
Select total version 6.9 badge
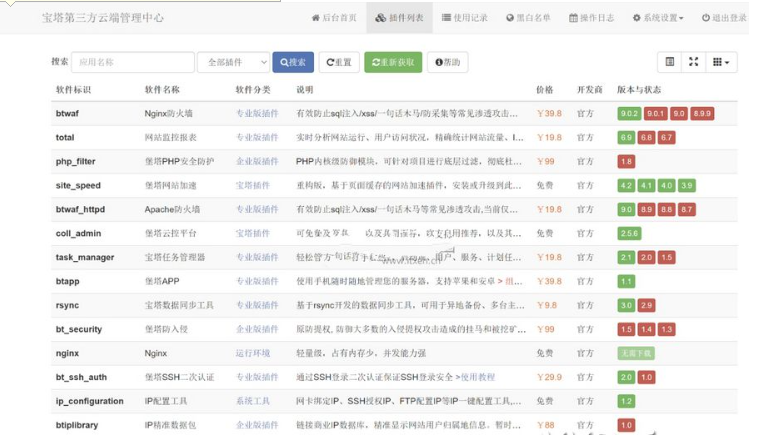click(626, 137)
